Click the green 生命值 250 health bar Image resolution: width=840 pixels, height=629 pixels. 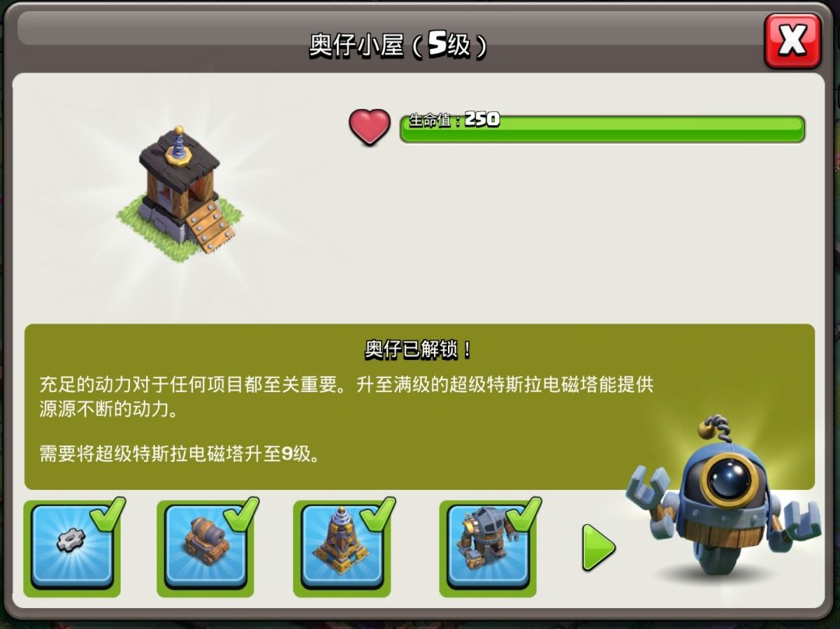[602, 128]
